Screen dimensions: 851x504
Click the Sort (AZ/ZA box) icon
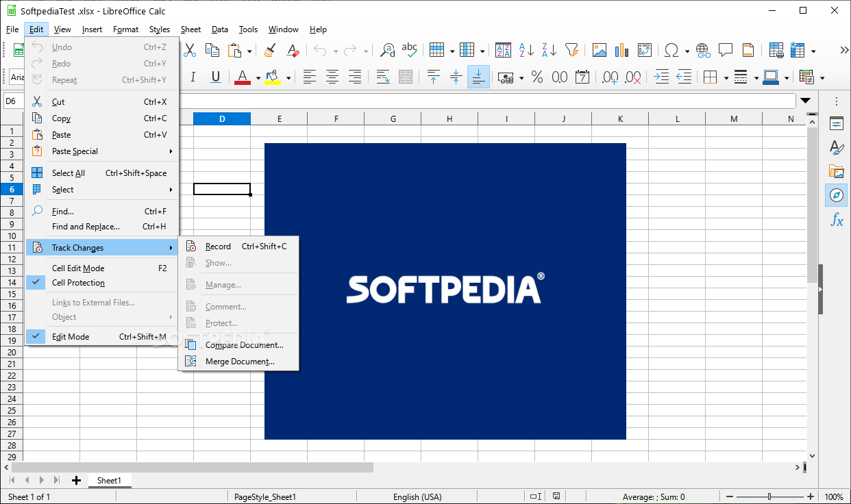pos(503,50)
